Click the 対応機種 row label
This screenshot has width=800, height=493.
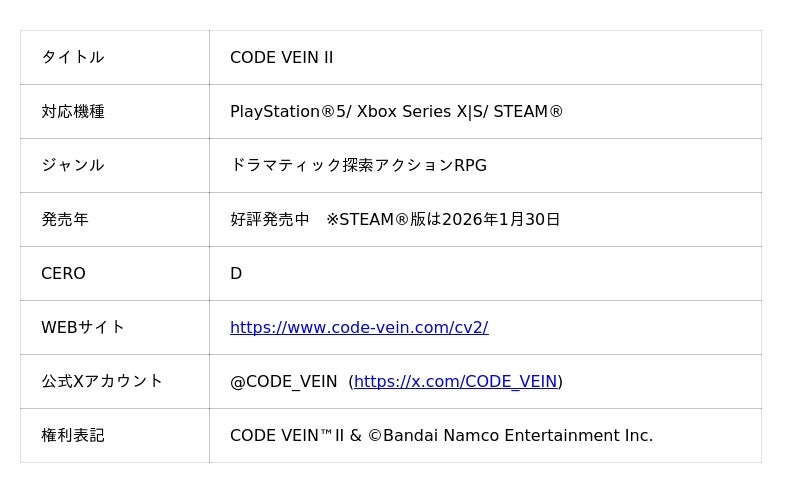click(72, 112)
